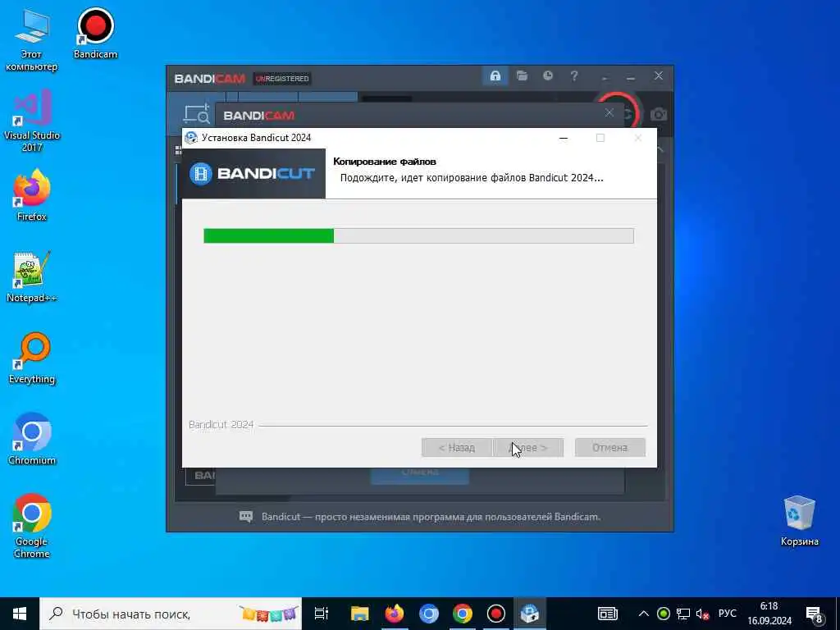Click the clock schedule icon in Bandicam
This screenshot has width=840, height=630.
(547, 75)
